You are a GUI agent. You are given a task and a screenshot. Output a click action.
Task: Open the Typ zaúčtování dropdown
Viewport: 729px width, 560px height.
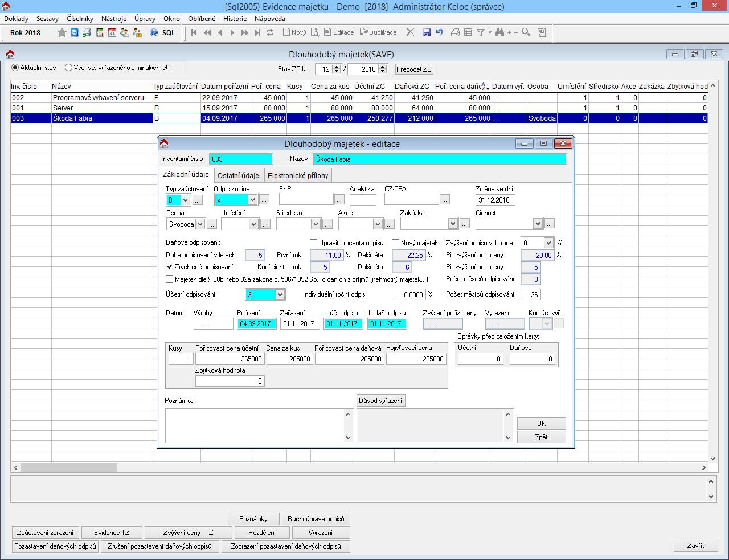[x=186, y=200]
